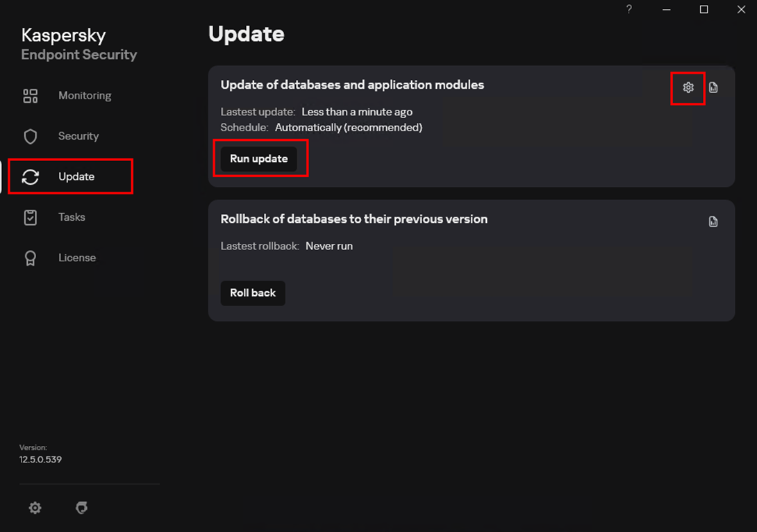Image resolution: width=757 pixels, height=532 pixels.
Task: Minimize the Kaspersky window
Action: [x=666, y=9]
